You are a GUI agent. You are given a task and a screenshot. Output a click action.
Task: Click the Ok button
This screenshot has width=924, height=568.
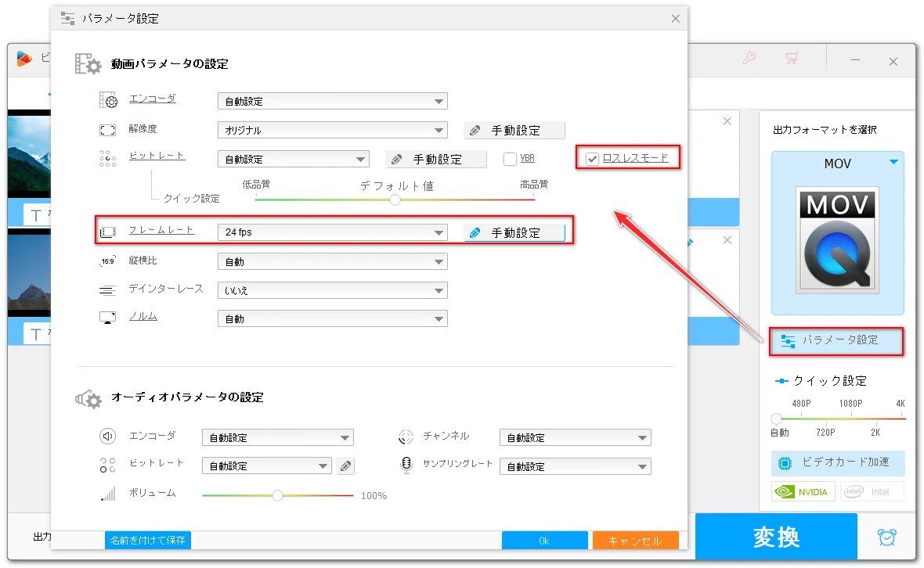click(544, 541)
